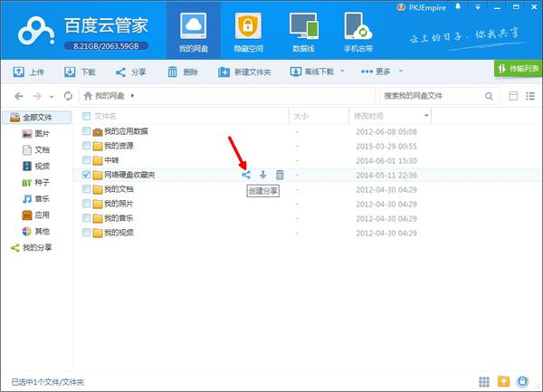Click share icon on 网络硬盘收藏夹 row
This screenshot has height=392, width=543.
(x=246, y=175)
